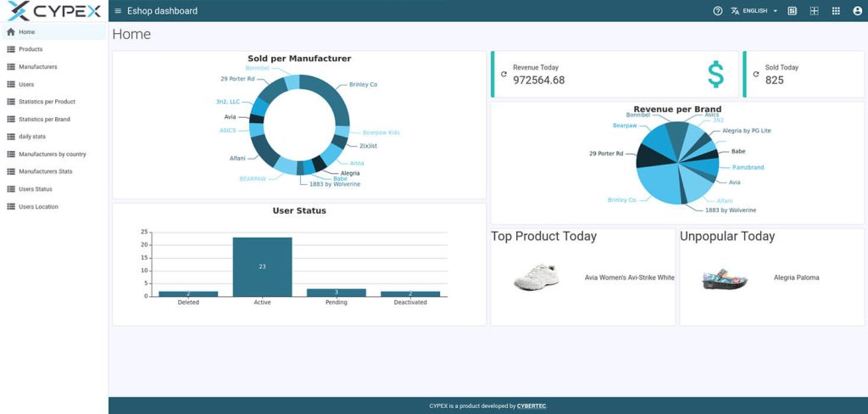Click the Alfani label in Sold per Manufacturer
This screenshot has height=414, width=868.
(237, 159)
